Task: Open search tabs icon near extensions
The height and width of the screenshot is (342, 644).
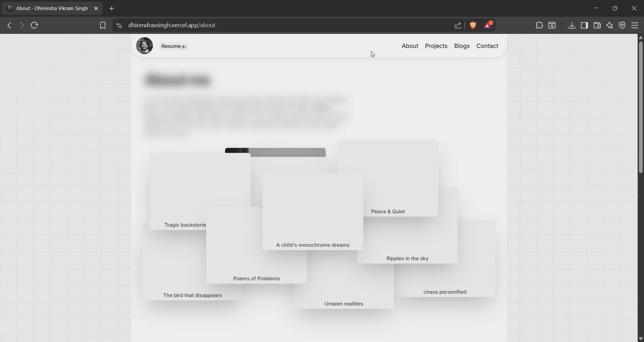Action: click(x=552, y=25)
